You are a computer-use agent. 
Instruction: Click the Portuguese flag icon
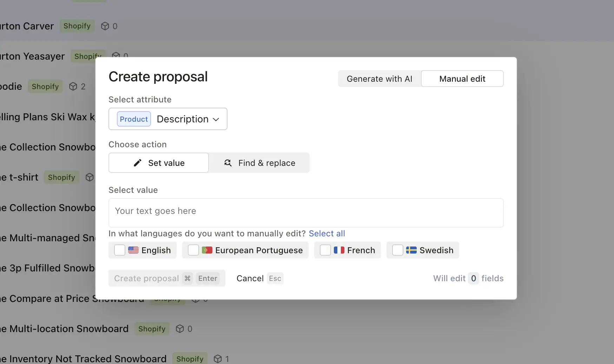[207, 250]
